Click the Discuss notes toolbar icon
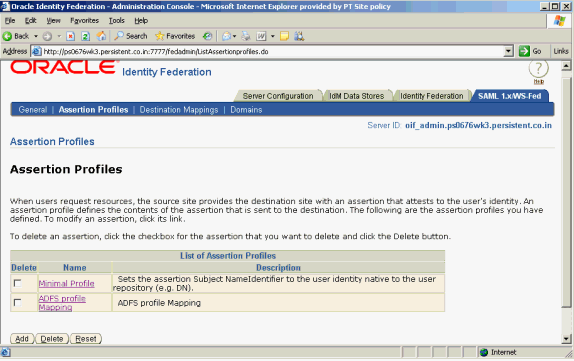Viewport: 574px width, 361px height. (284, 36)
